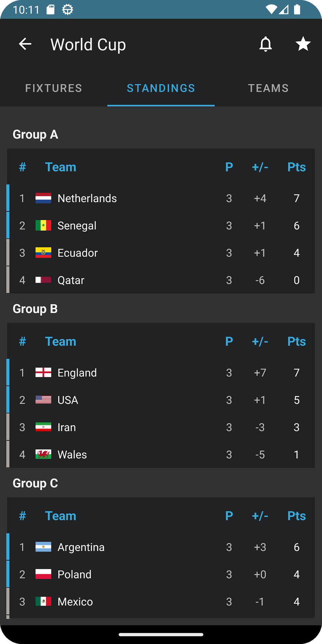Image resolution: width=322 pixels, height=644 pixels.
Task: Open the Mexico team entry
Action: coord(161,602)
